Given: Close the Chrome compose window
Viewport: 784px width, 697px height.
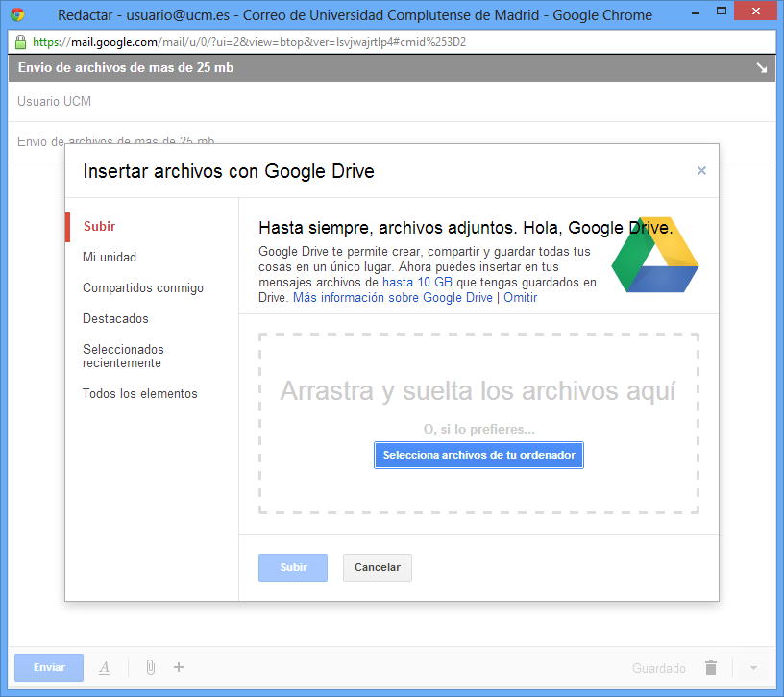Looking at the screenshot, I should point(756,11).
